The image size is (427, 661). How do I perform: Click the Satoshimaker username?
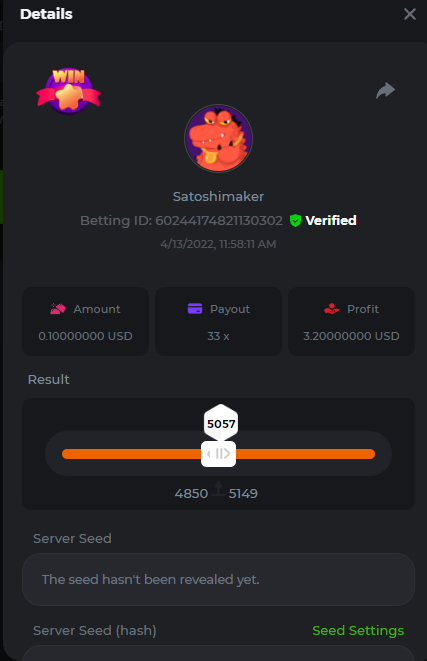pyautogui.click(x=218, y=196)
